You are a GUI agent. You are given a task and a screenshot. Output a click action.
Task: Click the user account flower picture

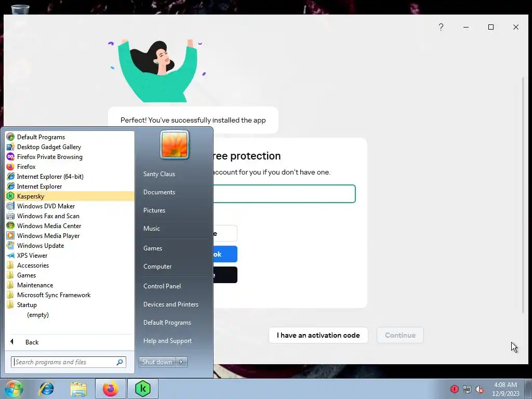[175, 144]
